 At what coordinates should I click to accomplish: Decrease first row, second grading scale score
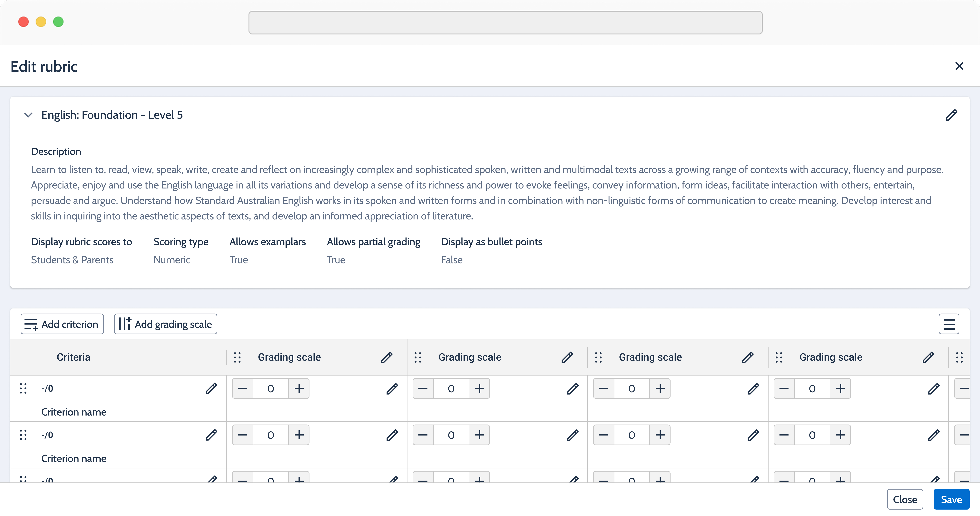coord(423,388)
